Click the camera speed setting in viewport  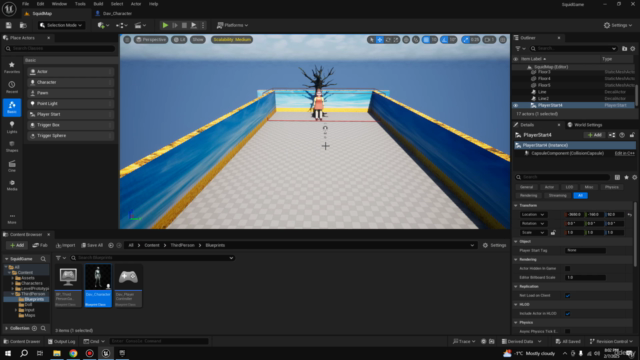[489, 40]
